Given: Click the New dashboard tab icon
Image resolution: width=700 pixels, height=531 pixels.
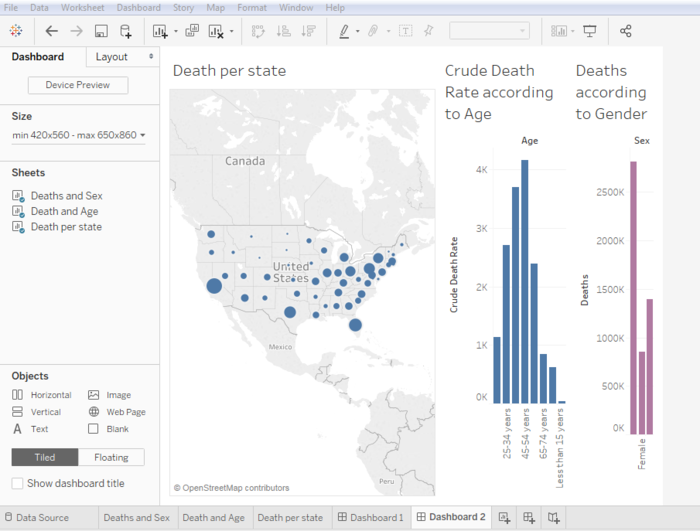Looking at the screenshot, I should coord(529,517).
